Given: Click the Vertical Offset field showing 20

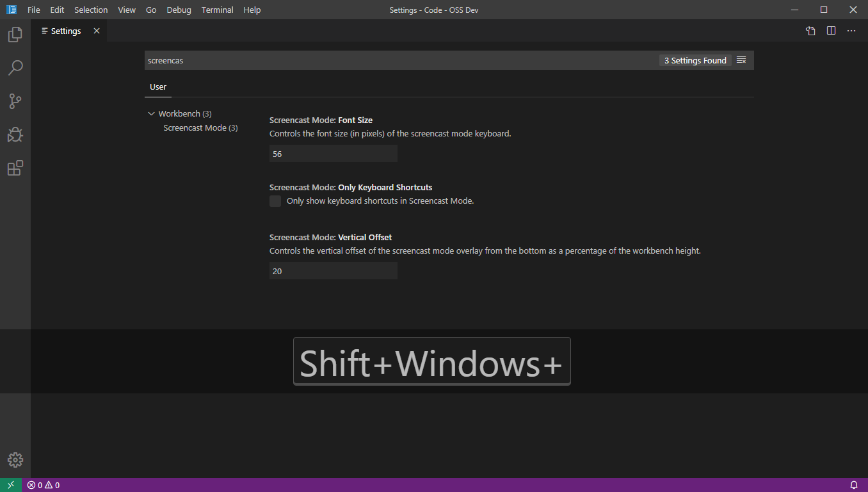Looking at the screenshot, I should (x=334, y=271).
